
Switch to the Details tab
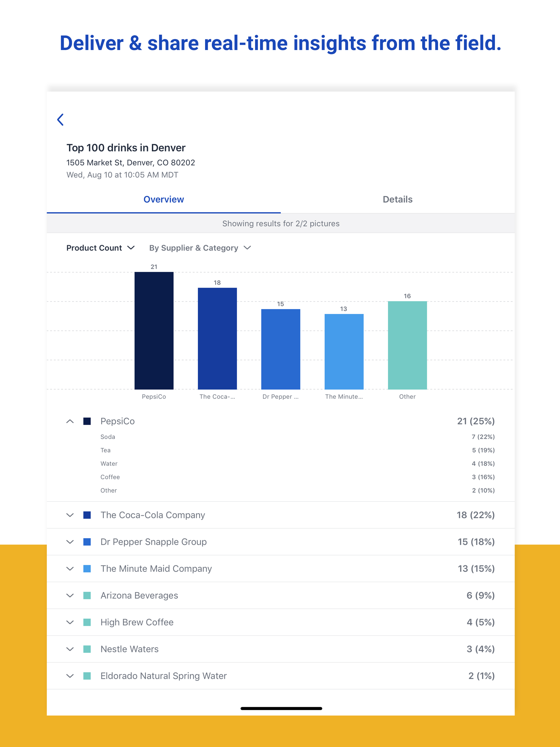pos(397,199)
